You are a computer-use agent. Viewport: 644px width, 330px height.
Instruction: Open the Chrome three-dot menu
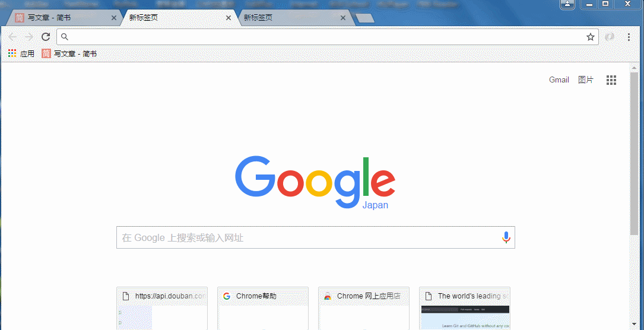click(x=629, y=37)
